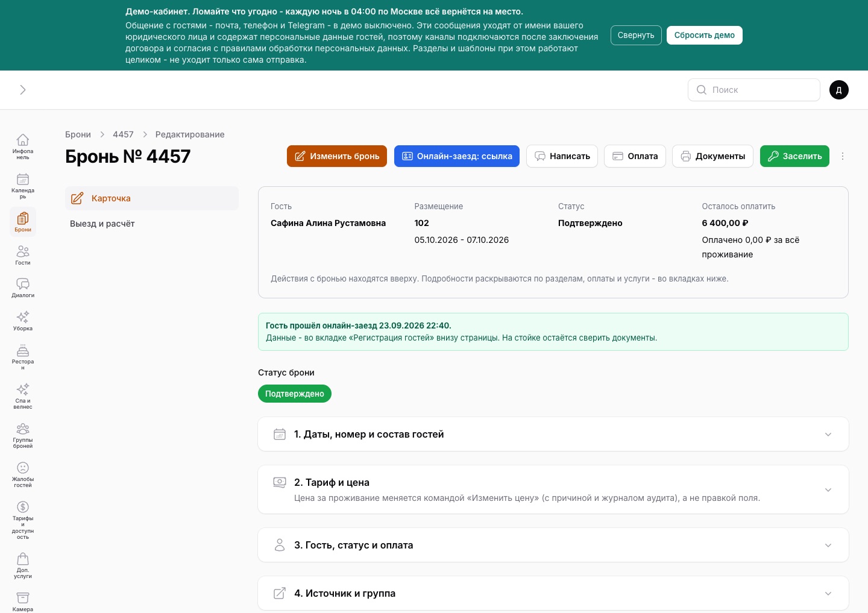868x613 pixels.
Task: Open Жалобы гостей in sidebar
Action: tap(23, 474)
